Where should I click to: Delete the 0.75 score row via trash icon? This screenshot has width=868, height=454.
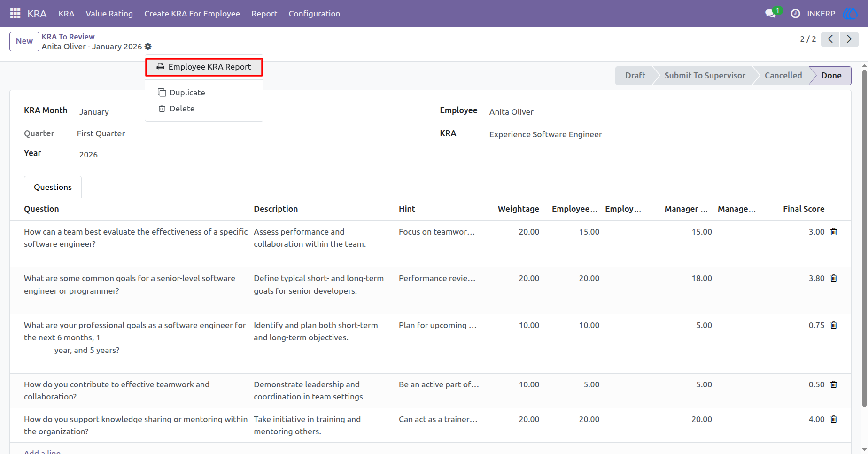[x=834, y=325]
